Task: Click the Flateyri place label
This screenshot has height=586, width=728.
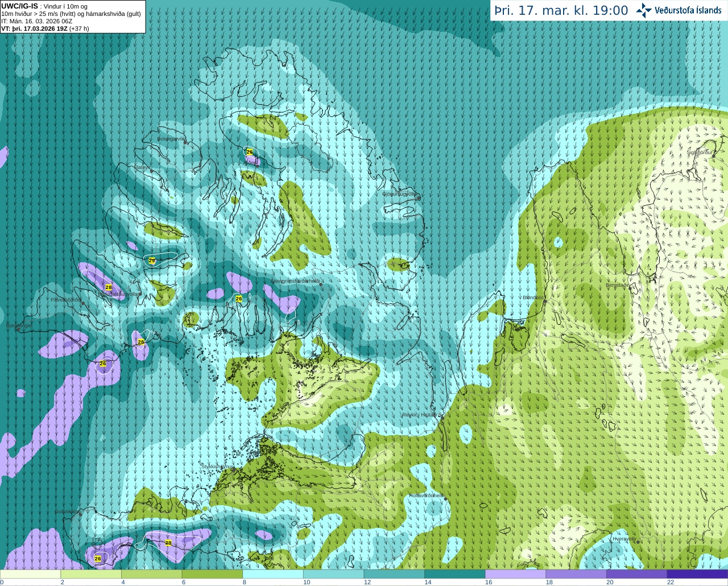Action: pyautogui.click(x=142, y=167)
